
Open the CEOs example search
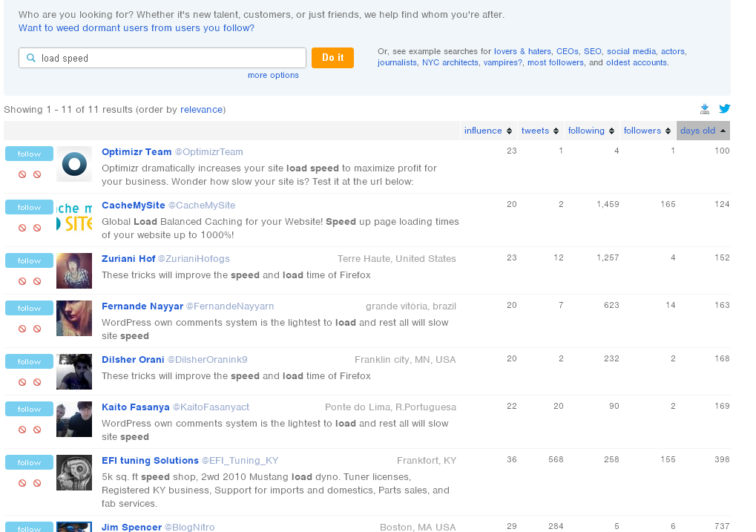(x=568, y=52)
